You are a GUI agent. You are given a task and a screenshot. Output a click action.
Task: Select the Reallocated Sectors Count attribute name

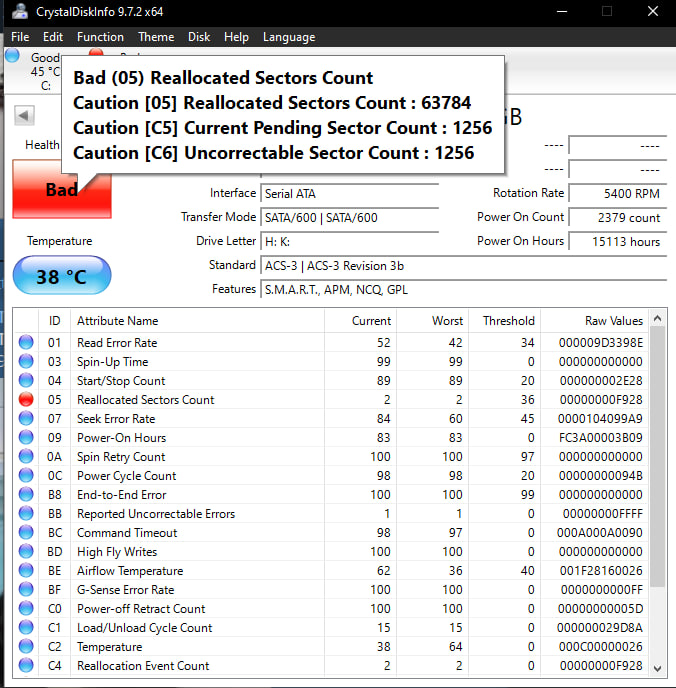click(146, 400)
